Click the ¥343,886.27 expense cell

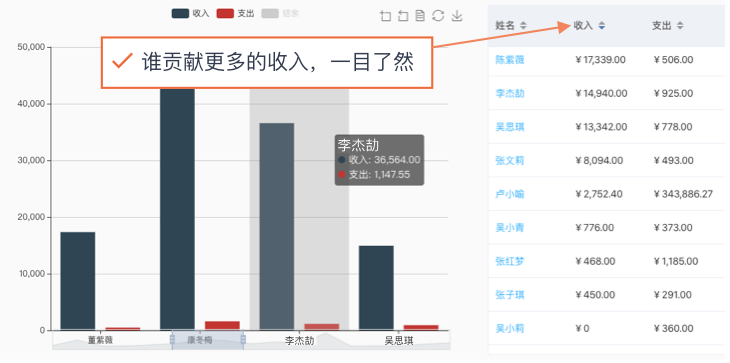click(683, 194)
